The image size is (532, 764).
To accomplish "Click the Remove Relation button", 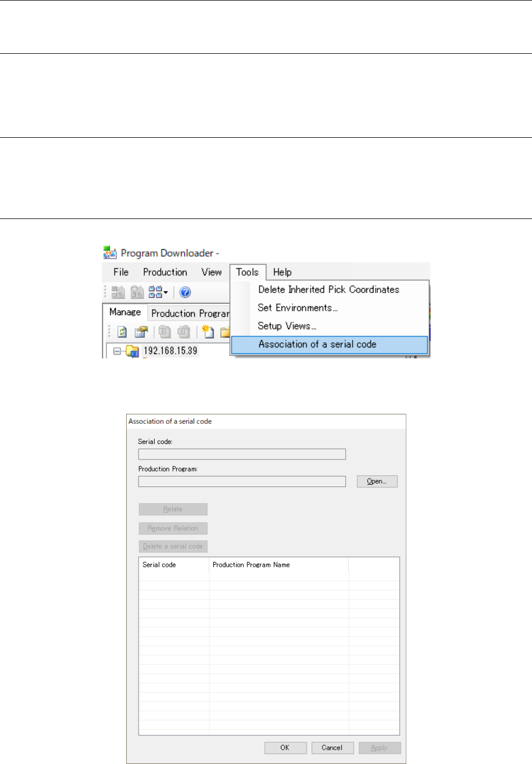I will coord(173,528).
